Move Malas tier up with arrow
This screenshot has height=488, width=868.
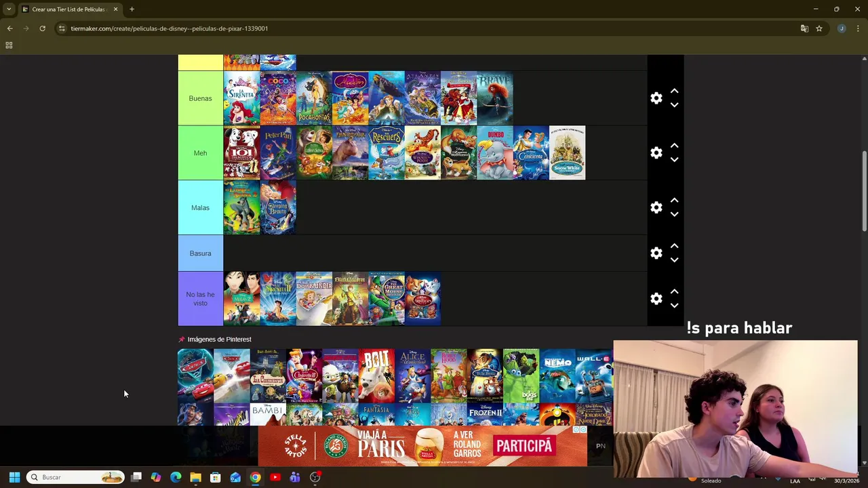point(674,201)
